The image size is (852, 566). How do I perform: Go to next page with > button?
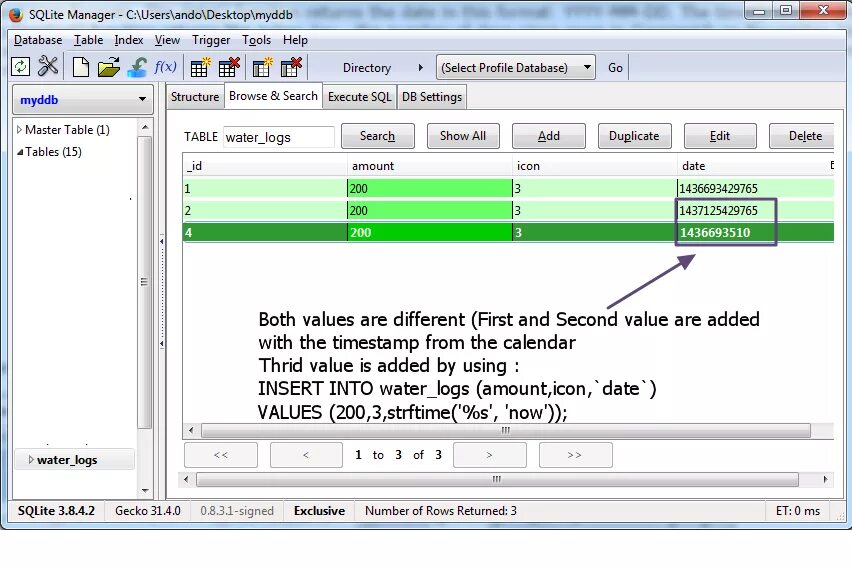(490, 455)
